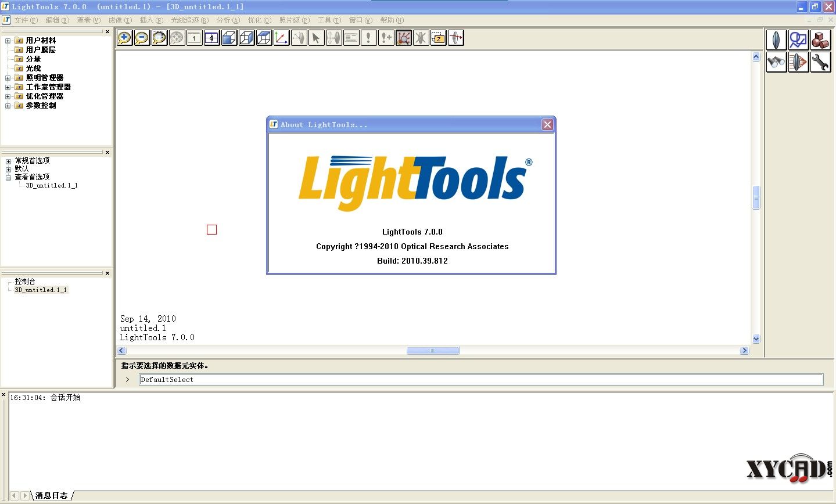The height and width of the screenshot is (504, 836).
Task: Open the lens element palette icon
Action: [776, 40]
